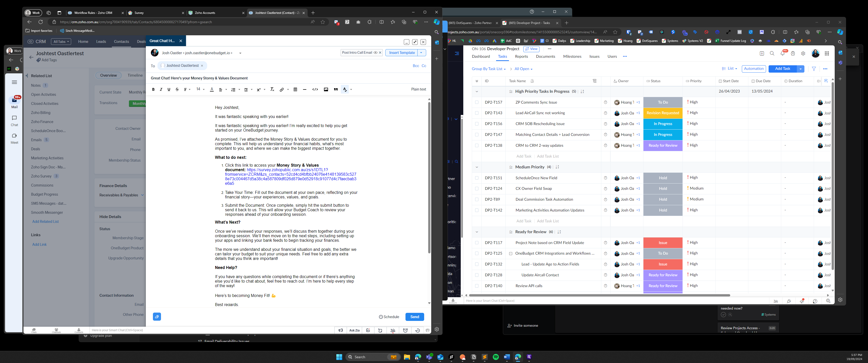Image resolution: width=868 pixels, height=363 pixels.
Task: Open the Leads tab in CRM
Action: 101,42
